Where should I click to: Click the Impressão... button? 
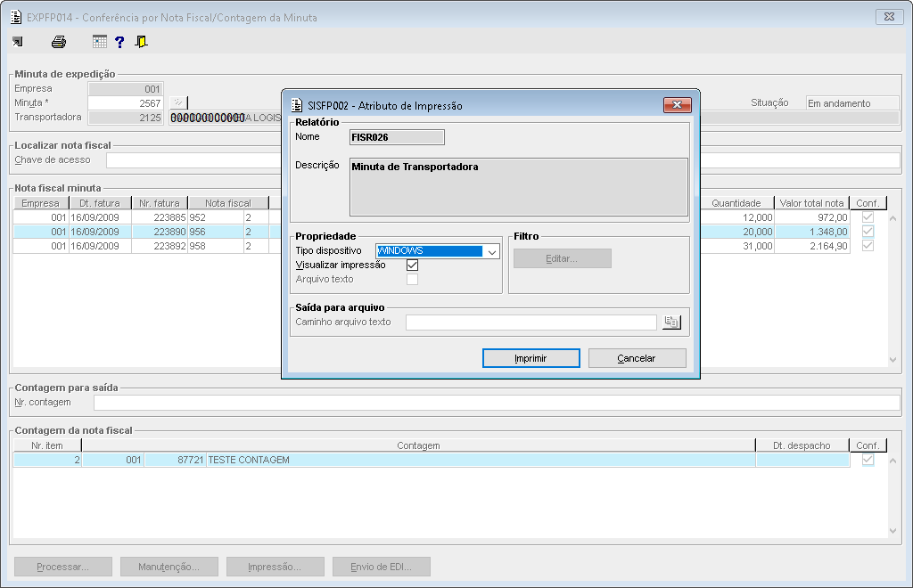pyautogui.click(x=275, y=567)
